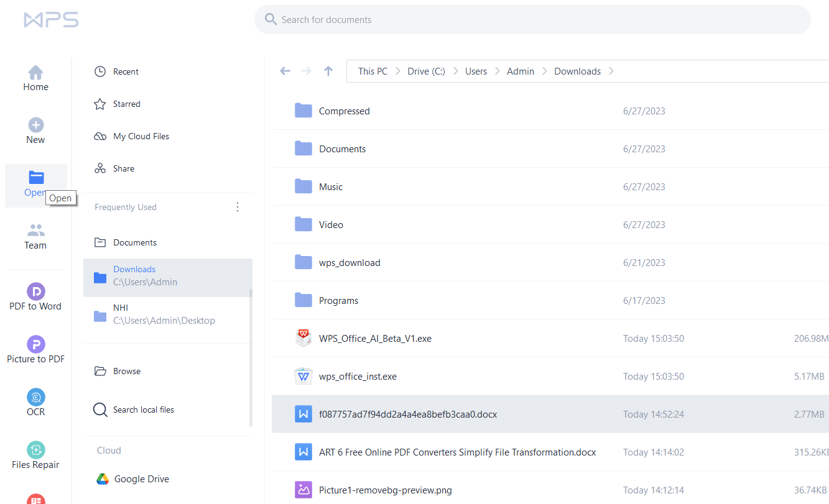
Task: Open Frequently Used more options menu
Action: coord(237,207)
